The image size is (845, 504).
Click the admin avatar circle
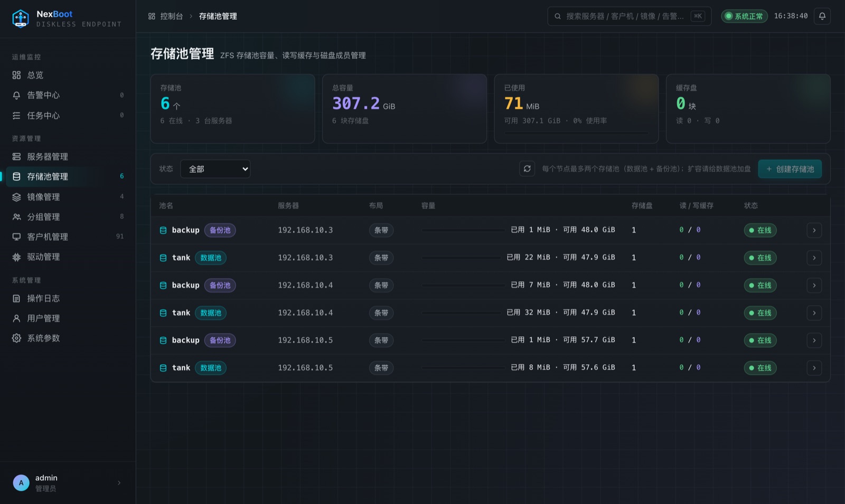pos(21,483)
